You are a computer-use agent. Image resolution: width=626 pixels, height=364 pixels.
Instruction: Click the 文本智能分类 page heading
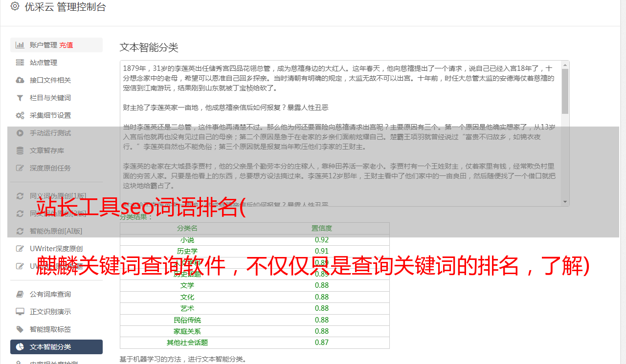(149, 47)
